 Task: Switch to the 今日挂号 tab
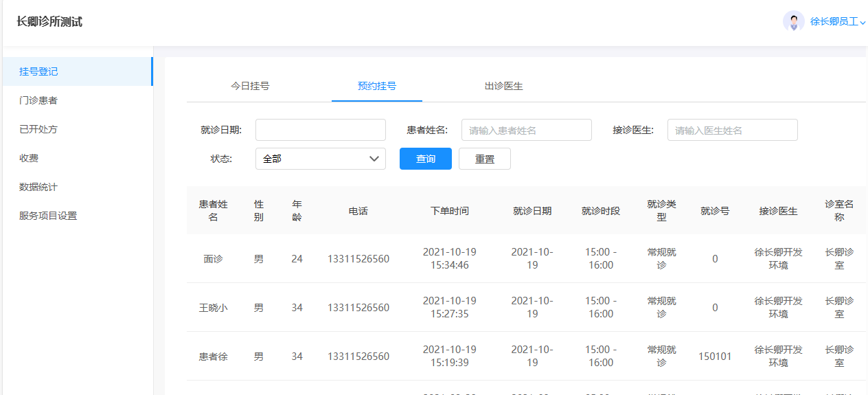tap(250, 86)
